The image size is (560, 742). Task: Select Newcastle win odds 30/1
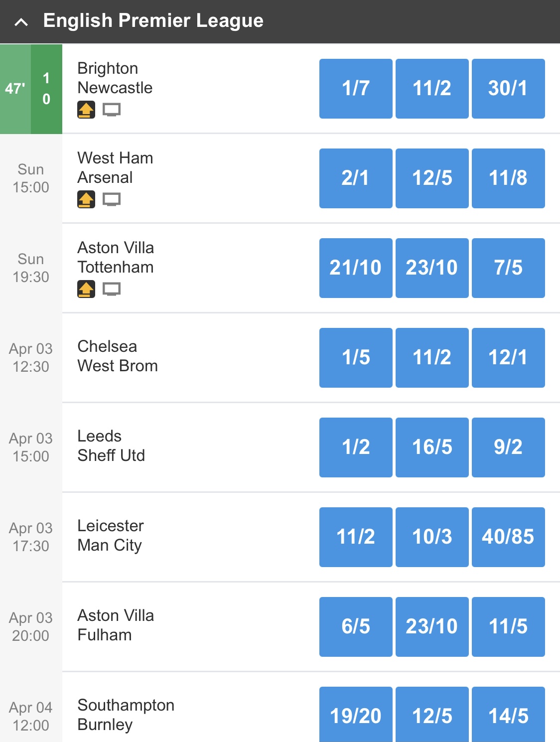(508, 89)
